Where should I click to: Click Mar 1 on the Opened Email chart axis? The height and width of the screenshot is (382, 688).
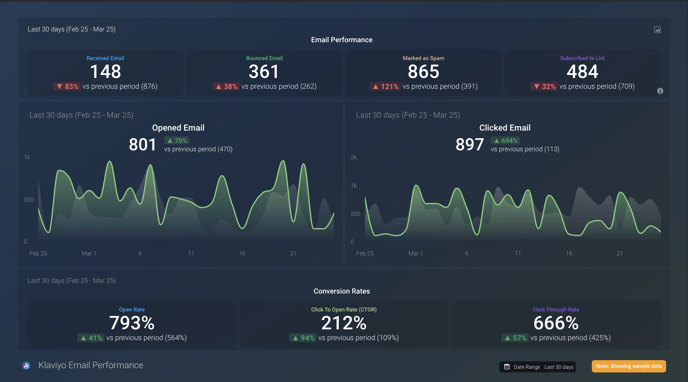pos(89,253)
